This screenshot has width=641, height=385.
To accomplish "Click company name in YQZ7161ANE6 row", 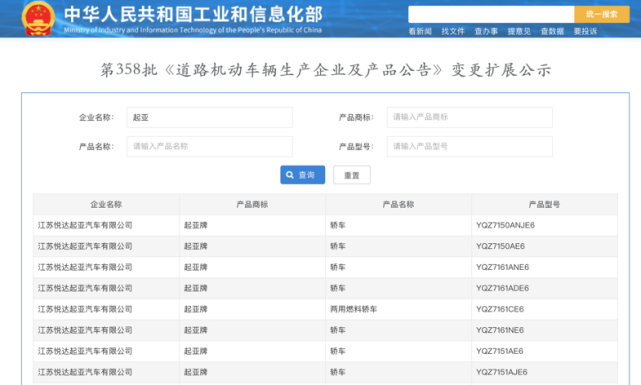I will coord(85,267).
